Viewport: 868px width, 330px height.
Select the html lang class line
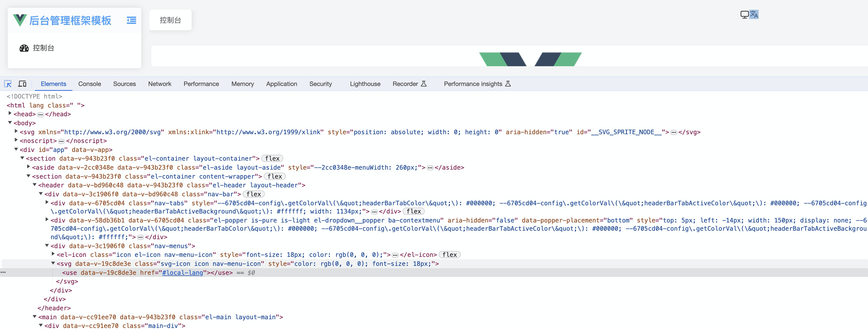point(45,105)
